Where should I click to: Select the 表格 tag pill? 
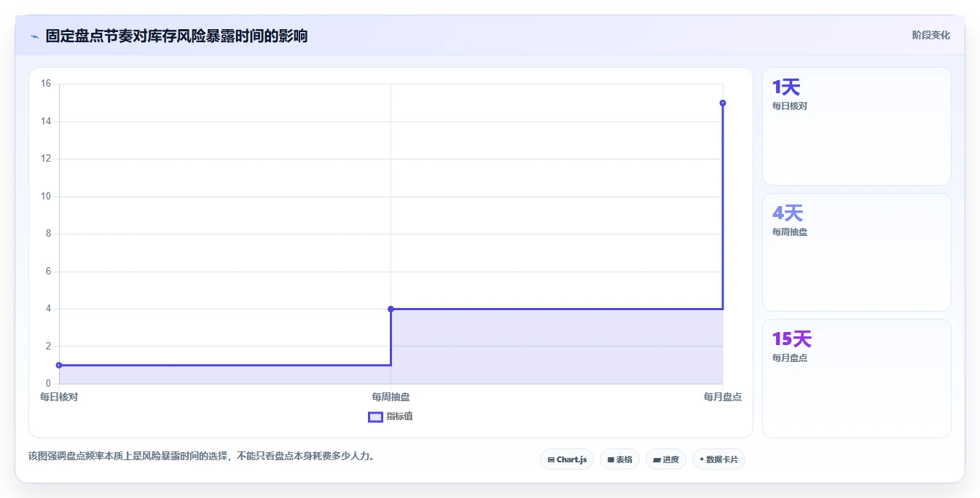click(x=619, y=459)
